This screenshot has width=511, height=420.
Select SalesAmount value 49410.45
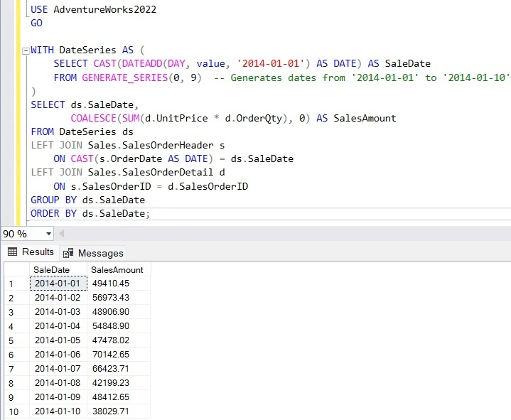tap(119, 283)
